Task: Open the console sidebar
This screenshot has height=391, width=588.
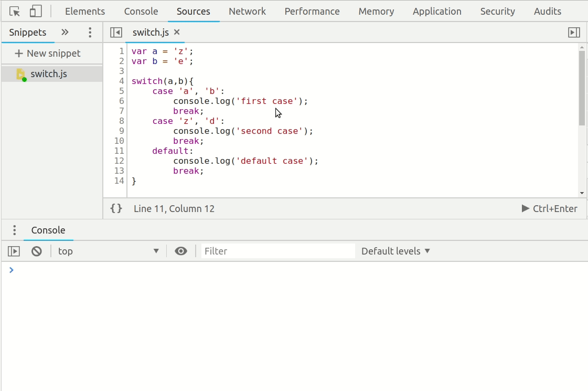Action: click(x=14, y=251)
